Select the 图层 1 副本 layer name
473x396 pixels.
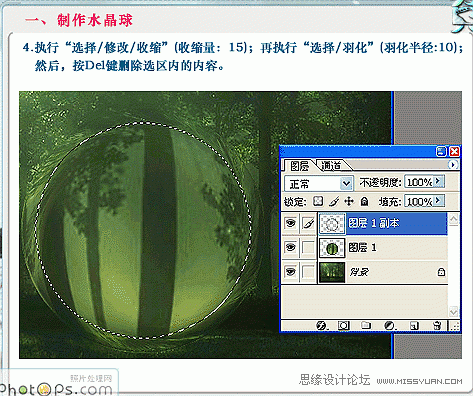[x=373, y=223]
